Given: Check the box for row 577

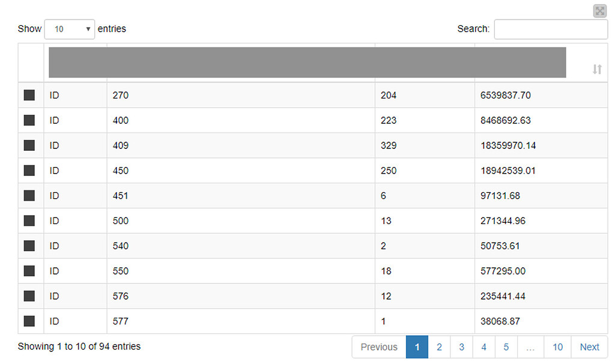Looking at the screenshot, I should (29, 321).
